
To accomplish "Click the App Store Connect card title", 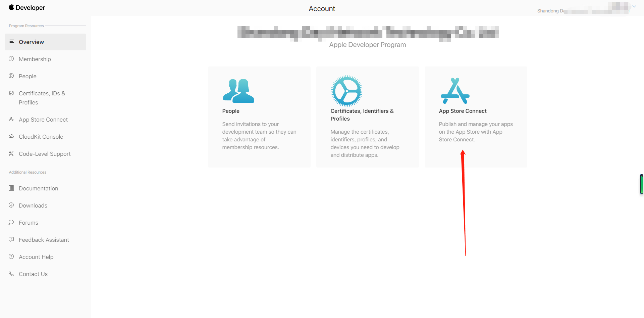I will point(463,111).
